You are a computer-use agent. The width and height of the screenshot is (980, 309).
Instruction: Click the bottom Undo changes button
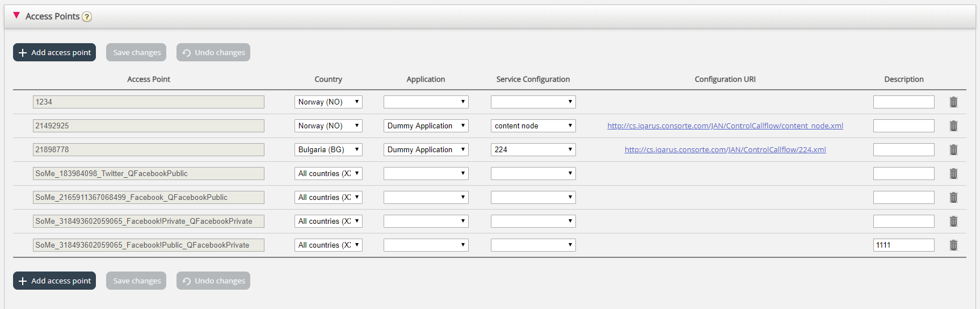pyautogui.click(x=213, y=281)
